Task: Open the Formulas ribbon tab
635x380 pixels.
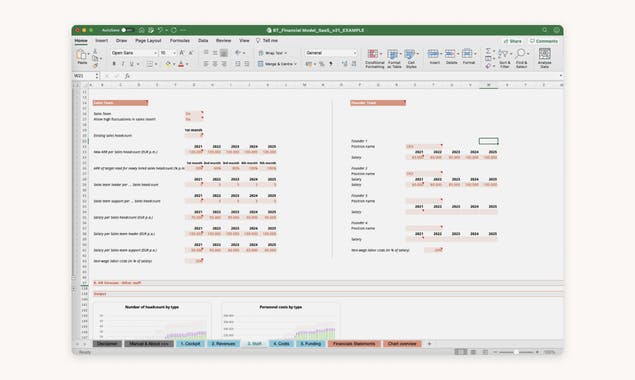Action: tap(179, 41)
